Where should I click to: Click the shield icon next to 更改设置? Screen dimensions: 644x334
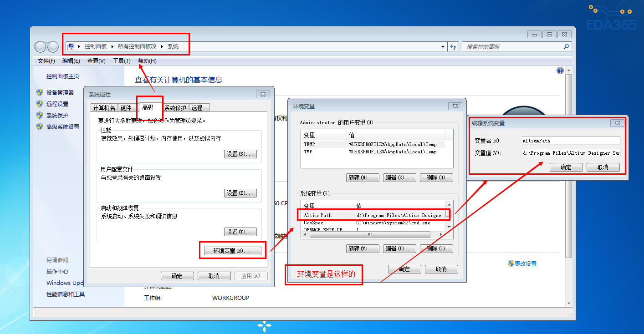coord(511,263)
